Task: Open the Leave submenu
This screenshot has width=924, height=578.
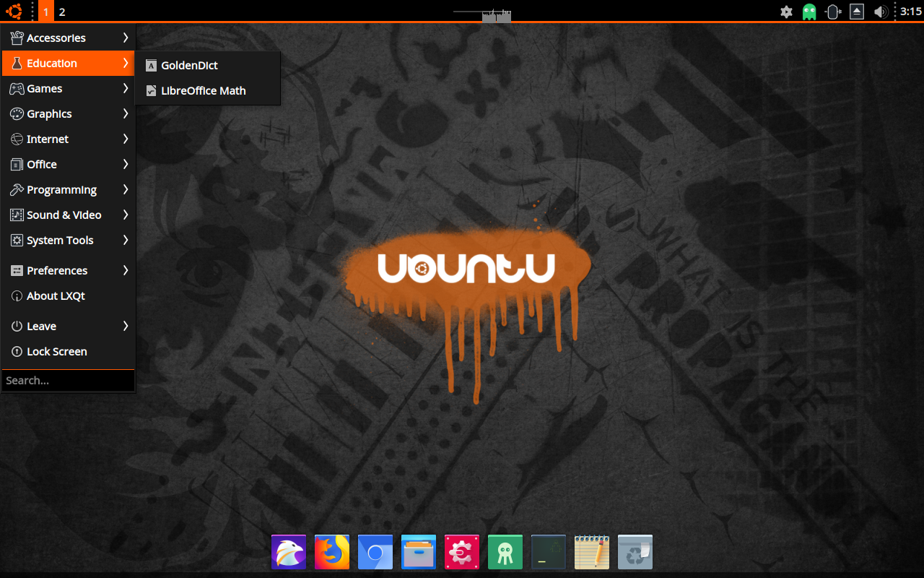Action: click(x=69, y=326)
